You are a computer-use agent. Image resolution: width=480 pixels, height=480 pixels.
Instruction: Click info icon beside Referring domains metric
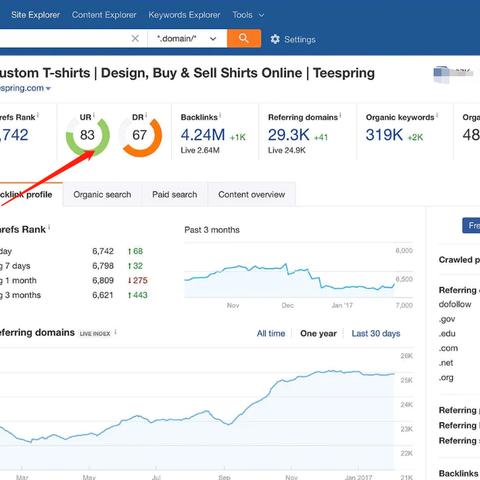pyautogui.click(x=340, y=115)
